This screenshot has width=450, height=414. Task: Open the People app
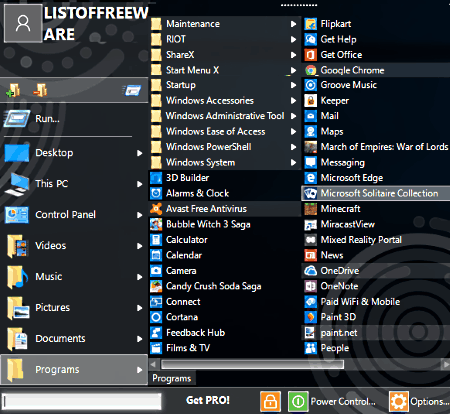376,348
